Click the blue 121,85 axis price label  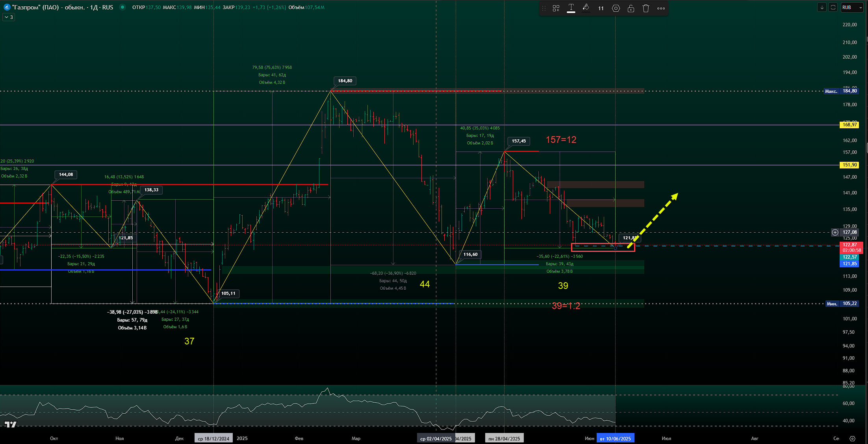click(849, 264)
